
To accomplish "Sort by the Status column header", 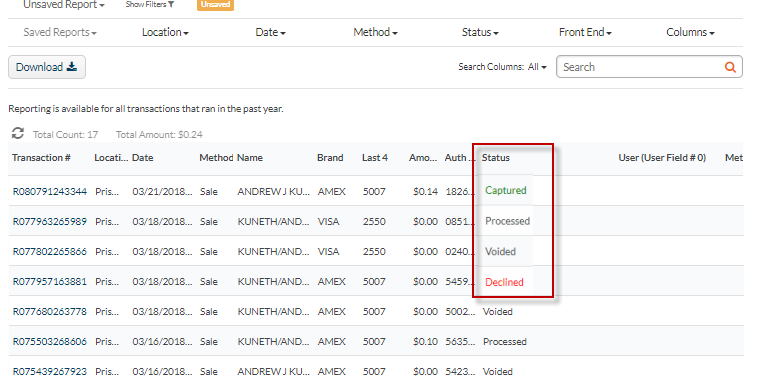I will pos(496,158).
